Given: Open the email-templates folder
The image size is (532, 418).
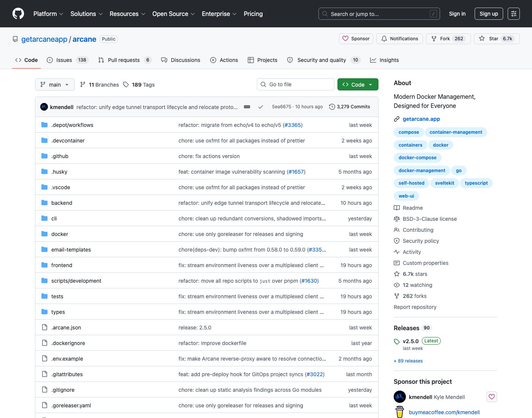Looking at the screenshot, I should (71, 250).
